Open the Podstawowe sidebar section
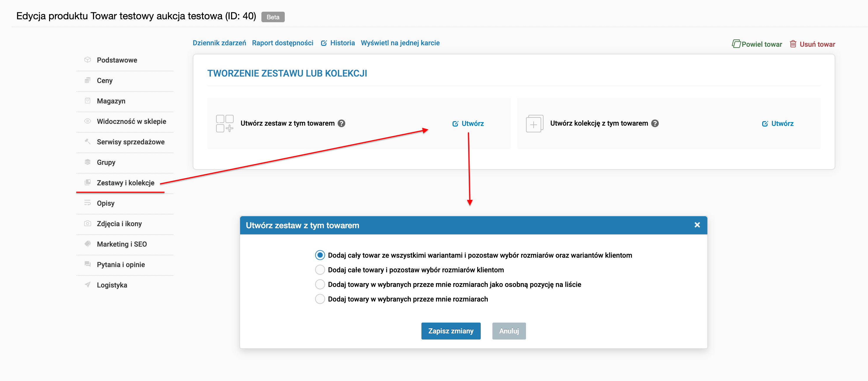This screenshot has height=381, width=868. coord(117,60)
